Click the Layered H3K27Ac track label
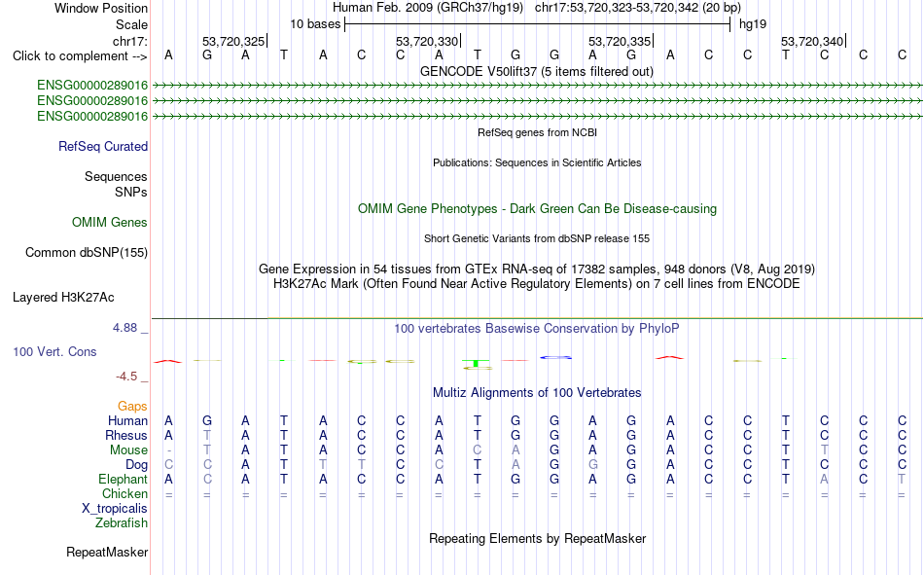Viewport: 924px width, 575px height. tap(63, 298)
